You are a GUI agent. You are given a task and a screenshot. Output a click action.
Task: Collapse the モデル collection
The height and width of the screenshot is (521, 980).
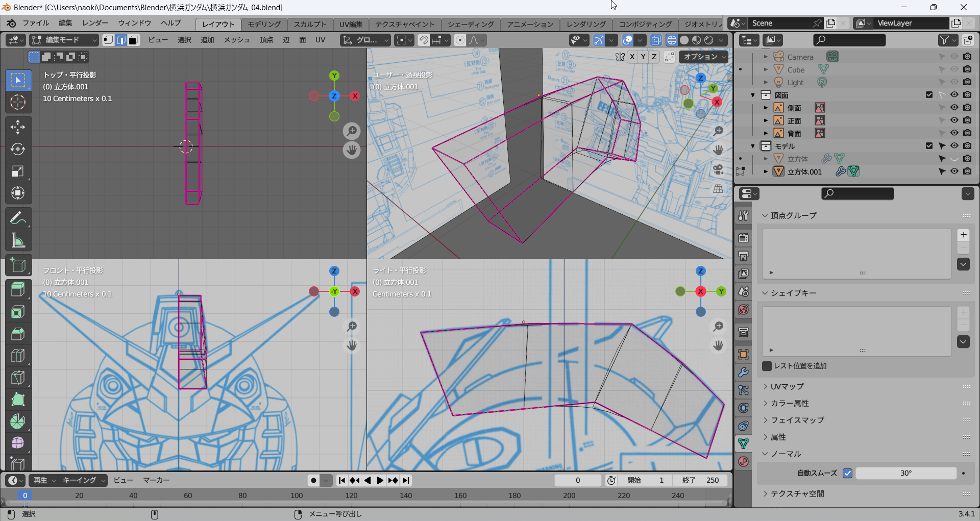[753, 146]
